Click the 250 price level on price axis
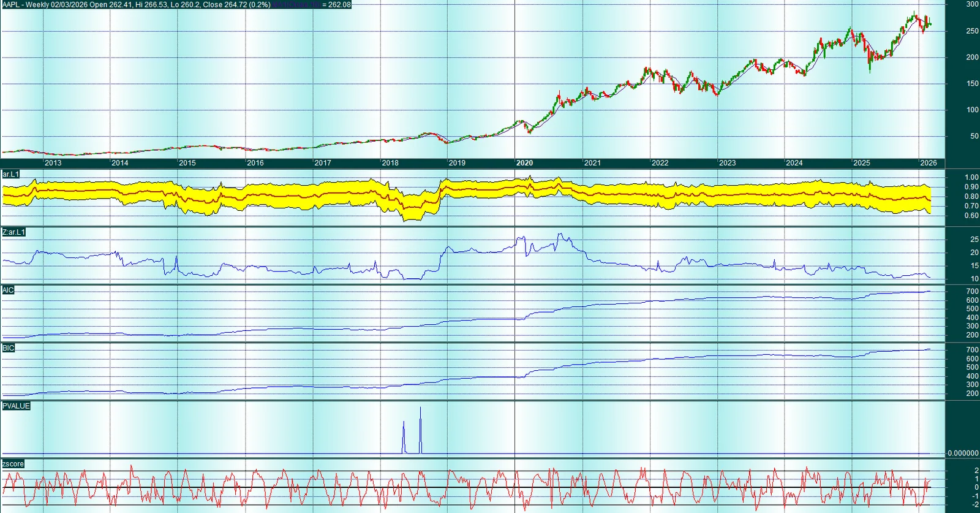The height and width of the screenshot is (513, 980). click(972, 31)
